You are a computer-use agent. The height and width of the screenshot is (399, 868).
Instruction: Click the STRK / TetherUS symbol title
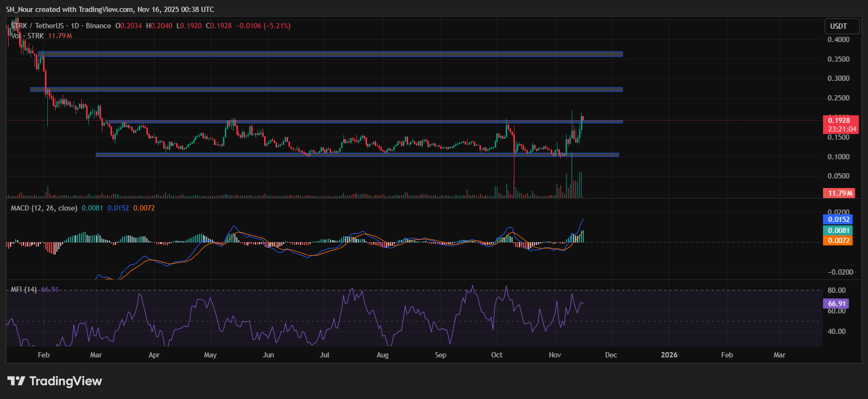click(x=37, y=26)
